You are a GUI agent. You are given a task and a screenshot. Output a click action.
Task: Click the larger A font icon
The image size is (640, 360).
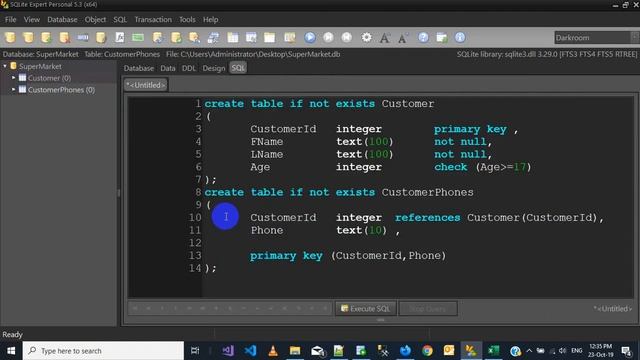384,38
